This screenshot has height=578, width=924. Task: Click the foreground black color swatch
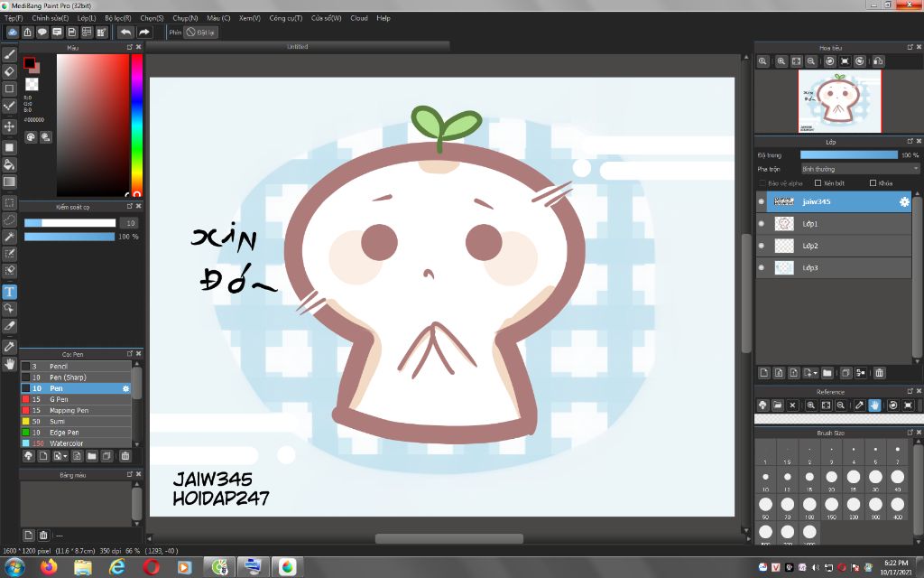[30, 63]
